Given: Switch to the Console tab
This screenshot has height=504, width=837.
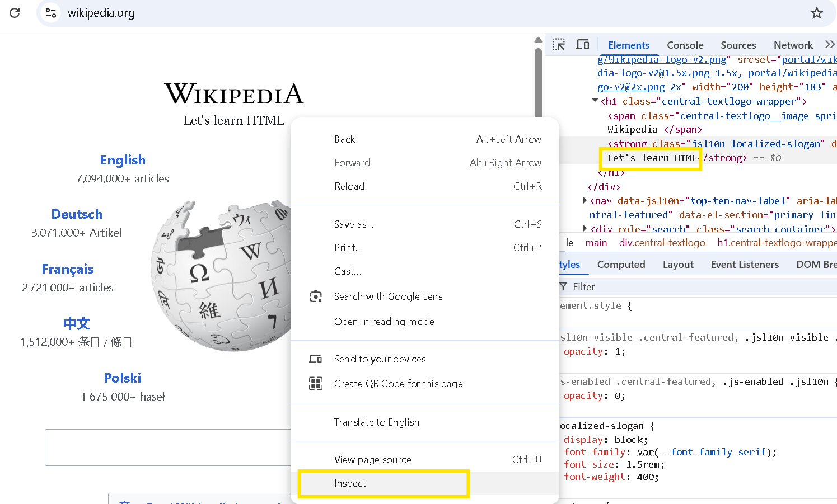Looking at the screenshot, I should click(x=685, y=45).
